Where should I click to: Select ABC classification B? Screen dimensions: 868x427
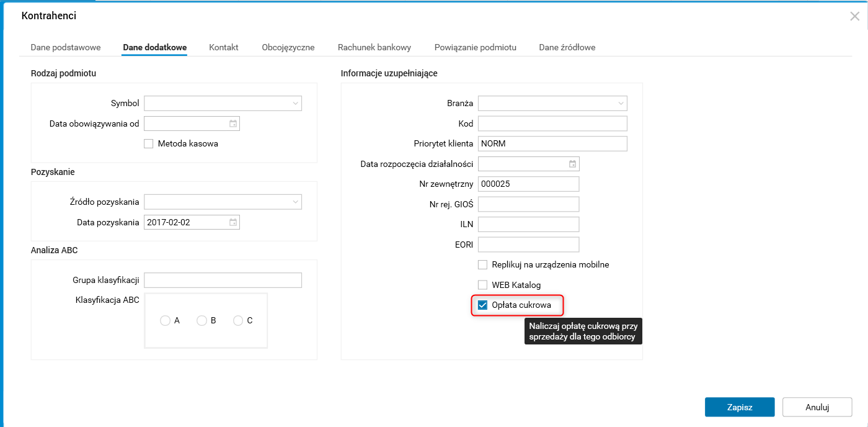point(201,320)
